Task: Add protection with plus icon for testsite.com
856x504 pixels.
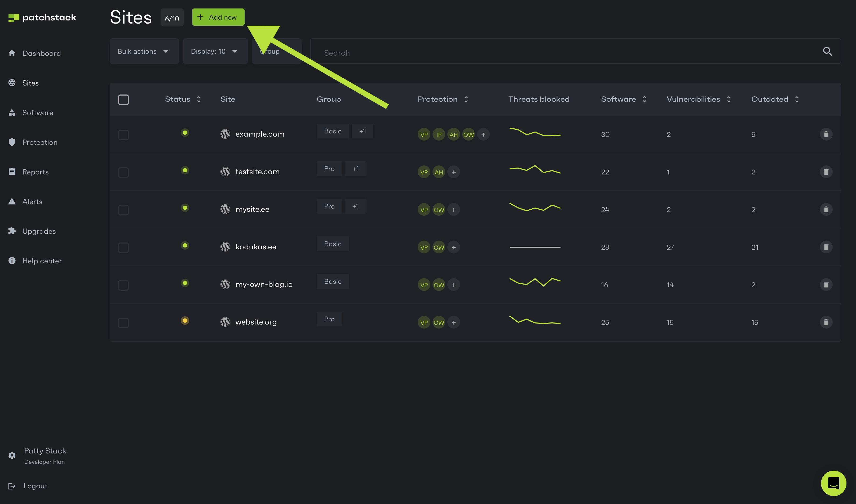Action: [453, 172]
